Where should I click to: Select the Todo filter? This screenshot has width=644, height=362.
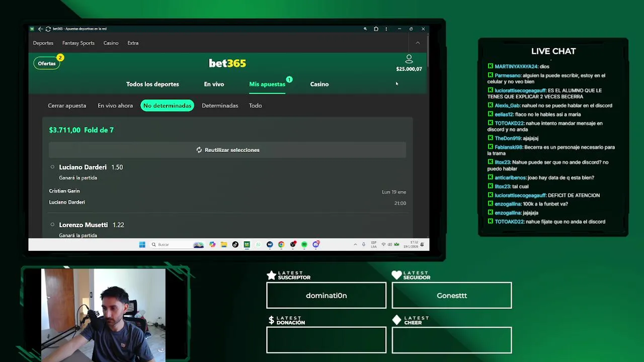point(255,106)
